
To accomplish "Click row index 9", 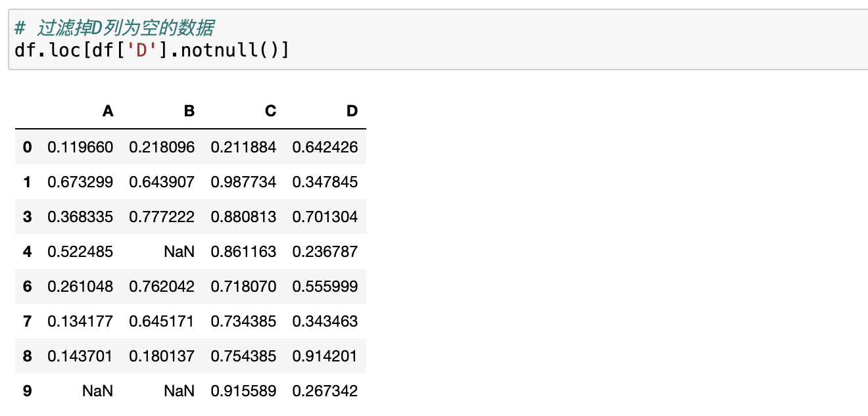I will point(27,391).
